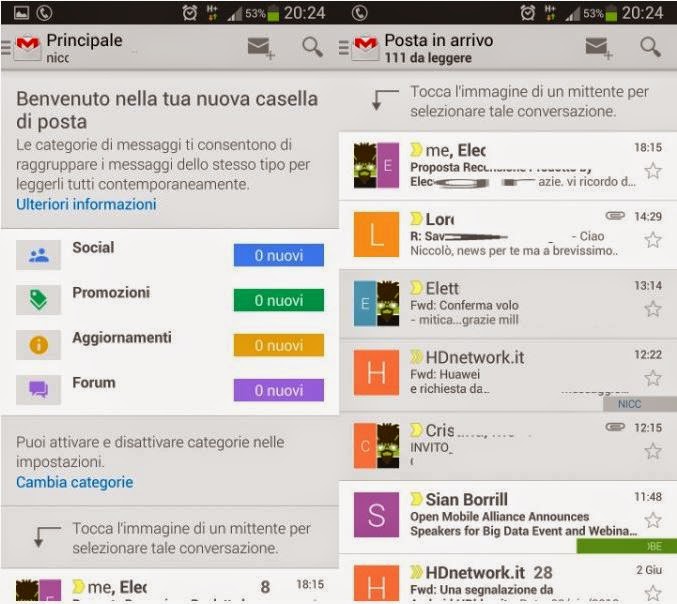The width and height of the screenshot is (677, 604).
Task: Star the Sian Borrill message
Action: (x=653, y=520)
